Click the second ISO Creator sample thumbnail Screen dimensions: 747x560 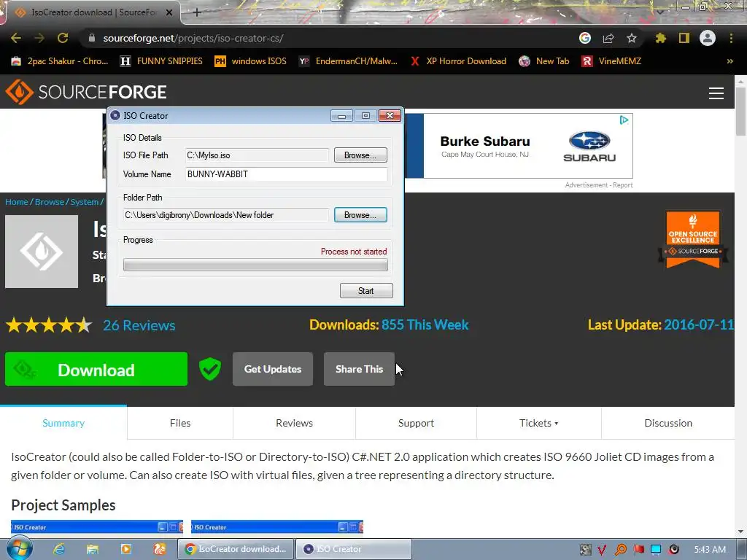point(277,527)
